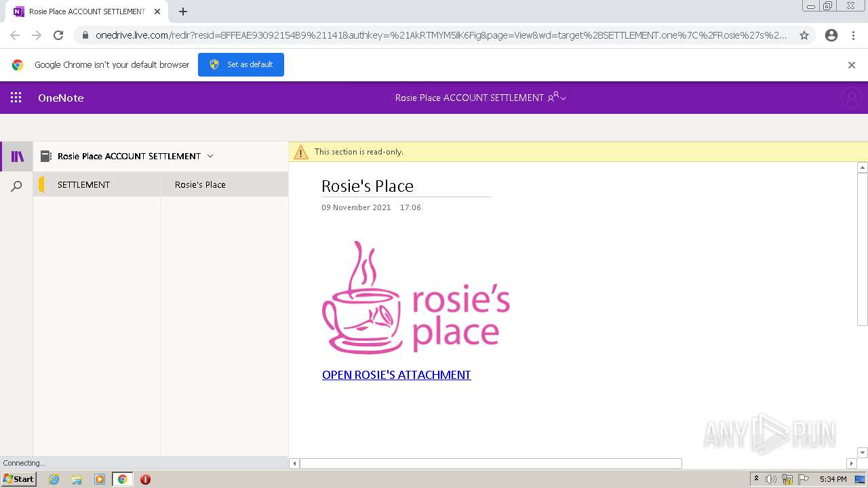Viewport: 868px width, 488px height.
Task: Click the onedrive.live.com address bar
Action: tap(441, 35)
